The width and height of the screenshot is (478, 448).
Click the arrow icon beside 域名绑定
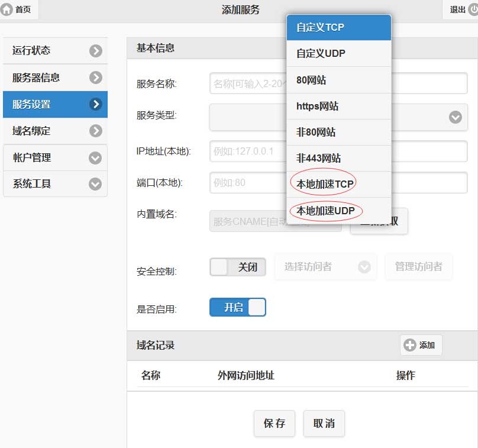95,131
